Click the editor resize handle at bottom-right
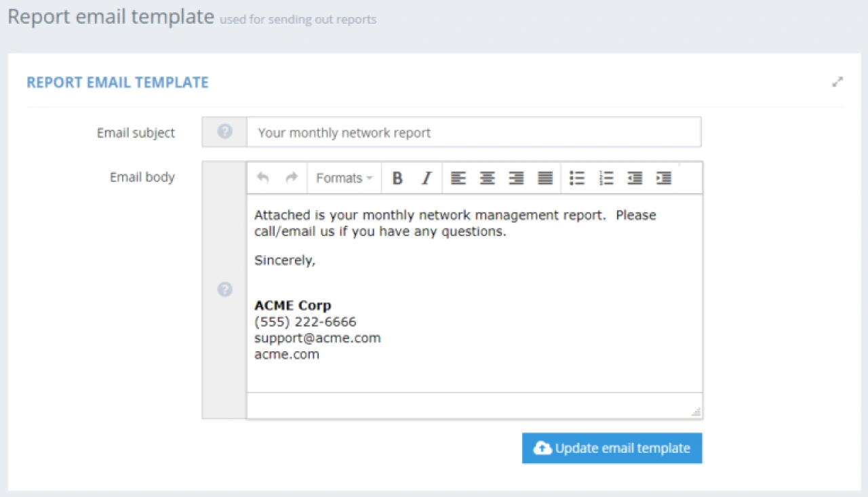The width and height of the screenshot is (868, 497). coord(696,410)
